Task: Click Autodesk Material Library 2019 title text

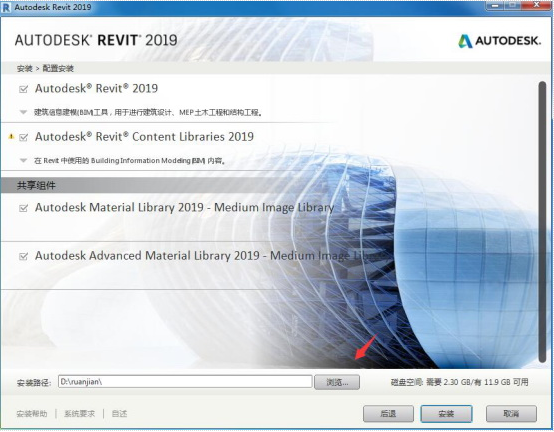Action: (184, 208)
